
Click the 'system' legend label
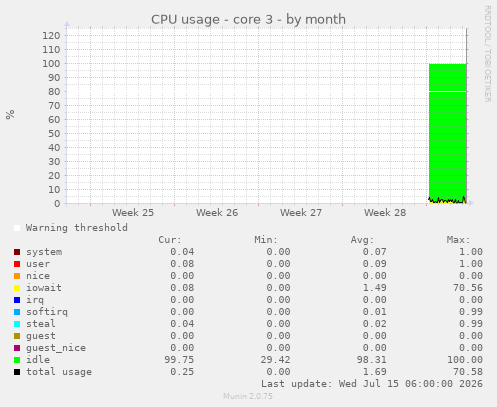tap(44, 252)
